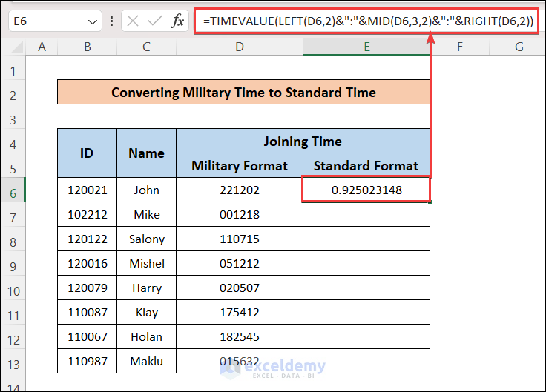Click the empty Standard Format cell in Harry's row
Viewport: 546px width, 392px height.
point(366,288)
